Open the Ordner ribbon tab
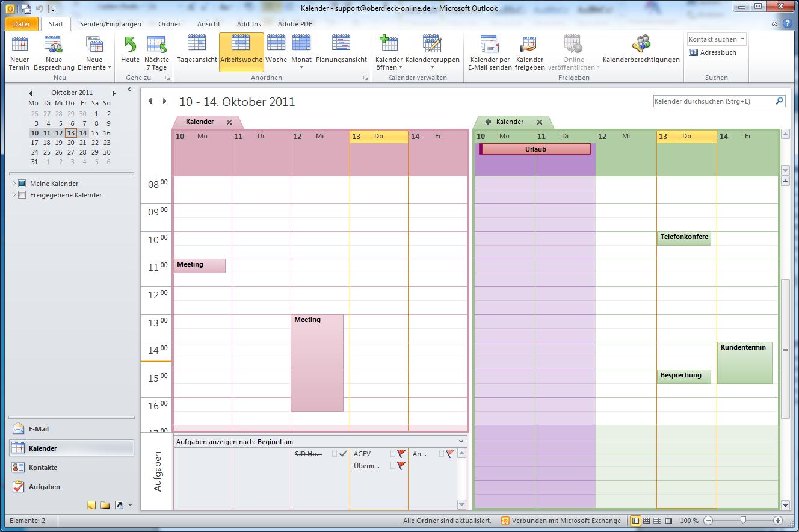Viewport: 799px width, 532px height. click(170, 24)
